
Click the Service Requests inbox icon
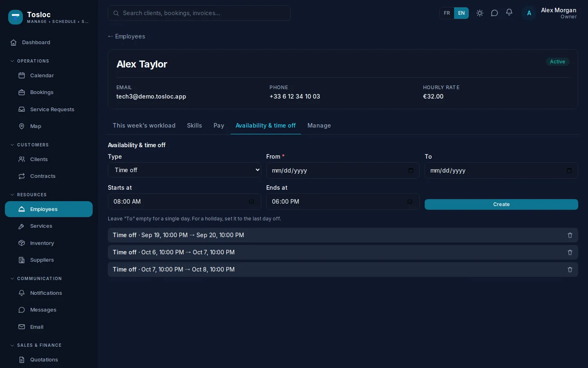coord(22,110)
